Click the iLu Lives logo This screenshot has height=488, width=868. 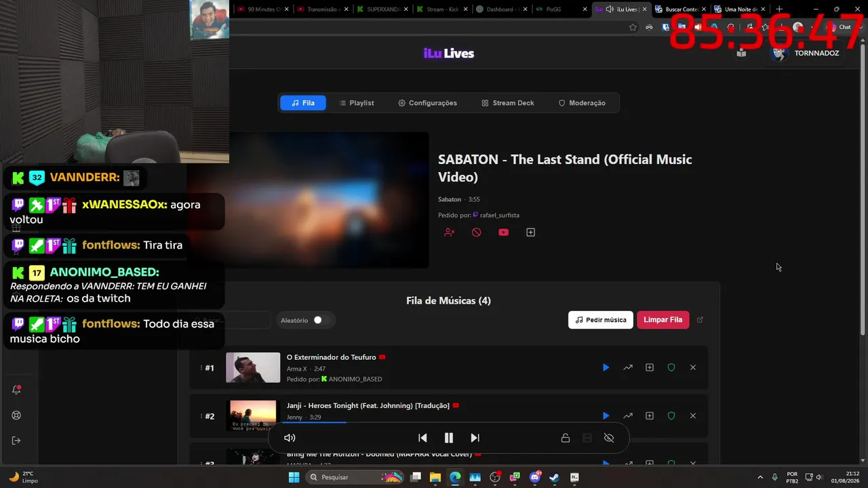tap(449, 54)
